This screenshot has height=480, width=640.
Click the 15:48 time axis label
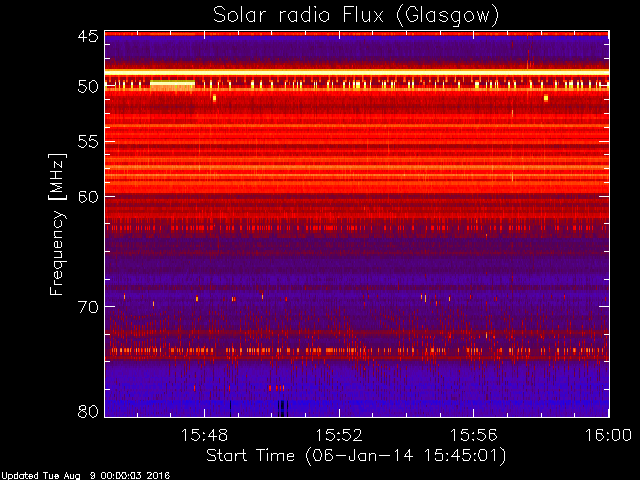[204, 435]
